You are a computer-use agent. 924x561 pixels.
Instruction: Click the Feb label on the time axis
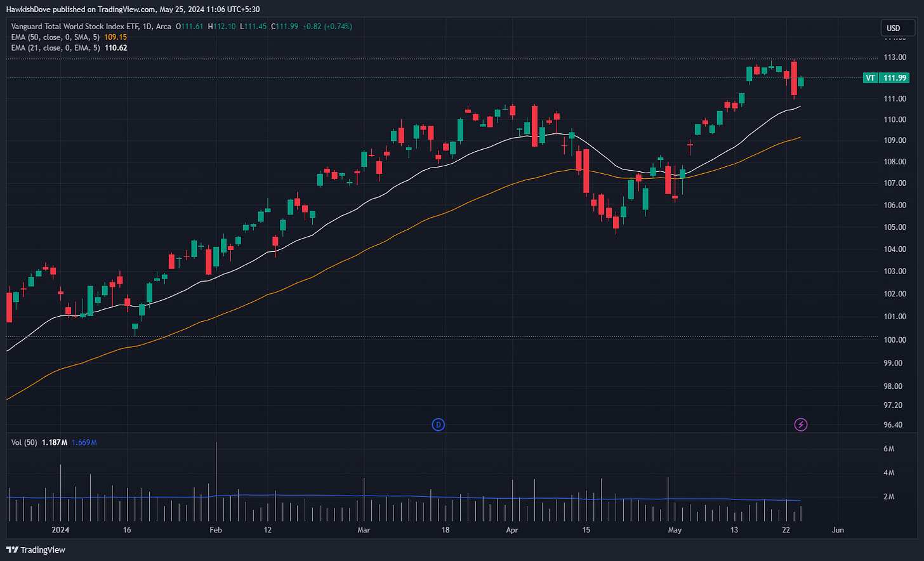(x=216, y=530)
